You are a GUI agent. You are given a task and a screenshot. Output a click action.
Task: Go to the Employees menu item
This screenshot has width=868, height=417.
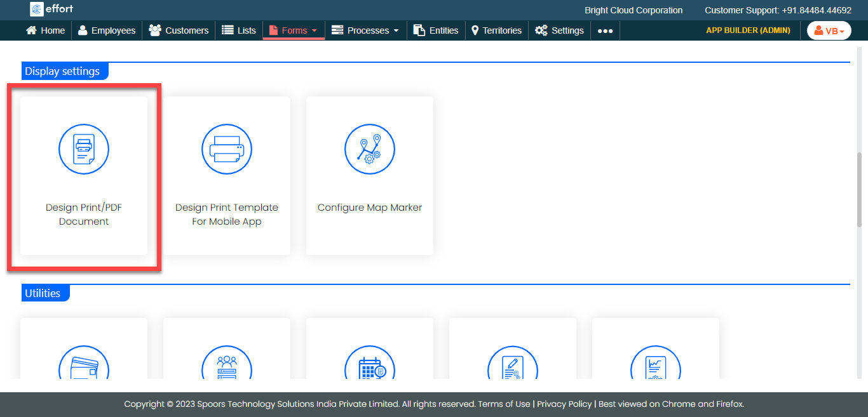tap(107, 30)
